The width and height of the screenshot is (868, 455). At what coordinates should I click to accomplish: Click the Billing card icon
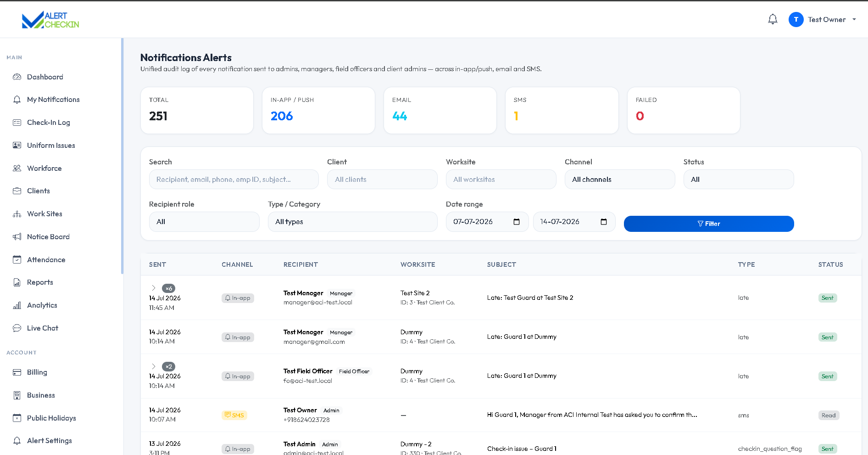[17, 372]
